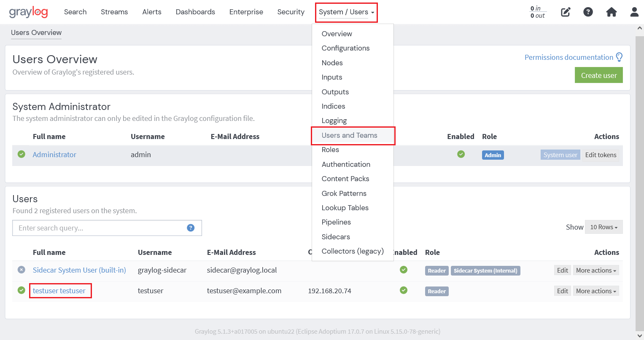Image resolution: width=644 pixels, height=340 pixels.
Task: Click Edit for Sidecar System User
Action: coord(563,270)
